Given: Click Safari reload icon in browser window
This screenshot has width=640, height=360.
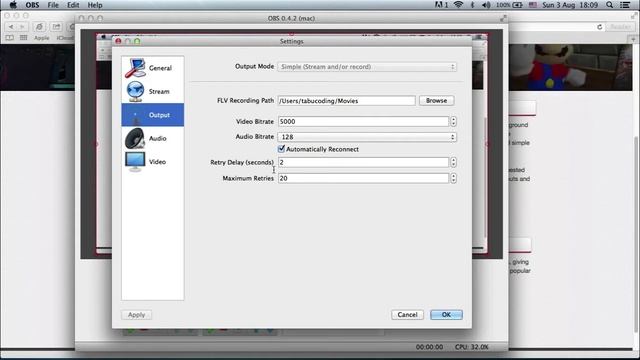Looking at the screenshot, I should click(x=599, y=27).
